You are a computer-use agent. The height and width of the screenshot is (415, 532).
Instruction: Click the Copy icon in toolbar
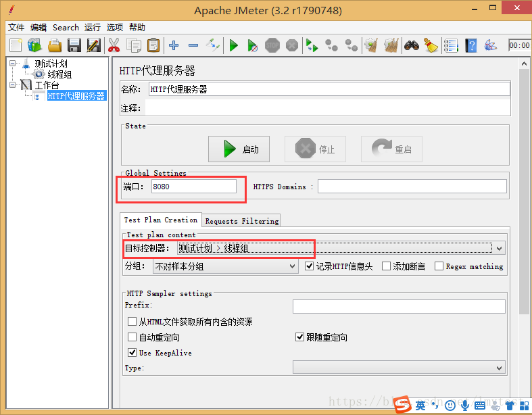pyautogui.click(x=134, y=45)
